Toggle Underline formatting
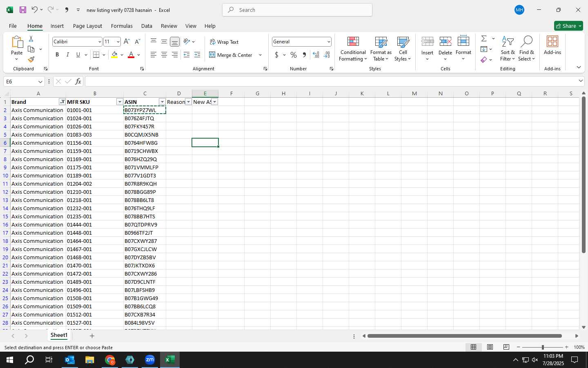The height and width of the screenshot is (368, 588). pos(78,55)
